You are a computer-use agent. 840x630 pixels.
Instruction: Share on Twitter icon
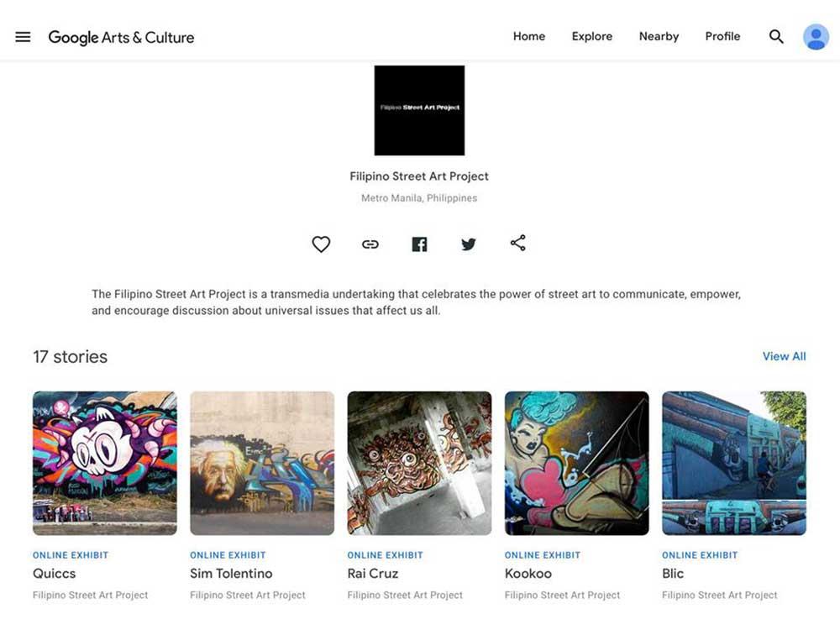(469, 244)
